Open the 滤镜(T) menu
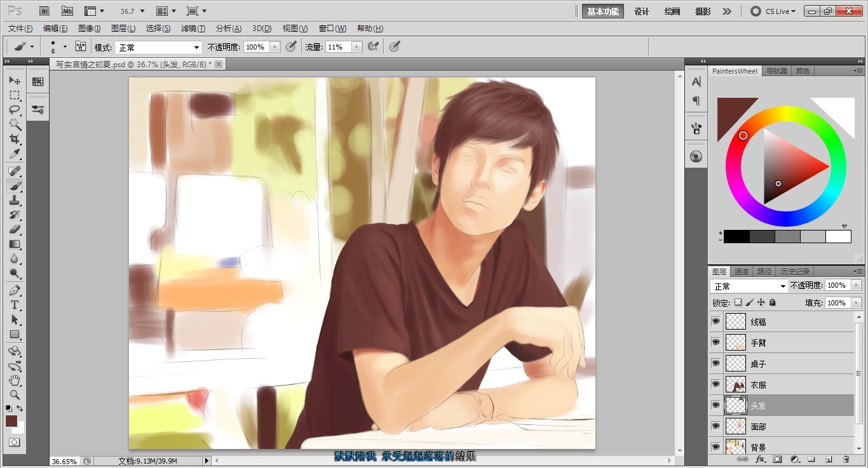Viewport: 868px width, 468px height. coord(193,29)
